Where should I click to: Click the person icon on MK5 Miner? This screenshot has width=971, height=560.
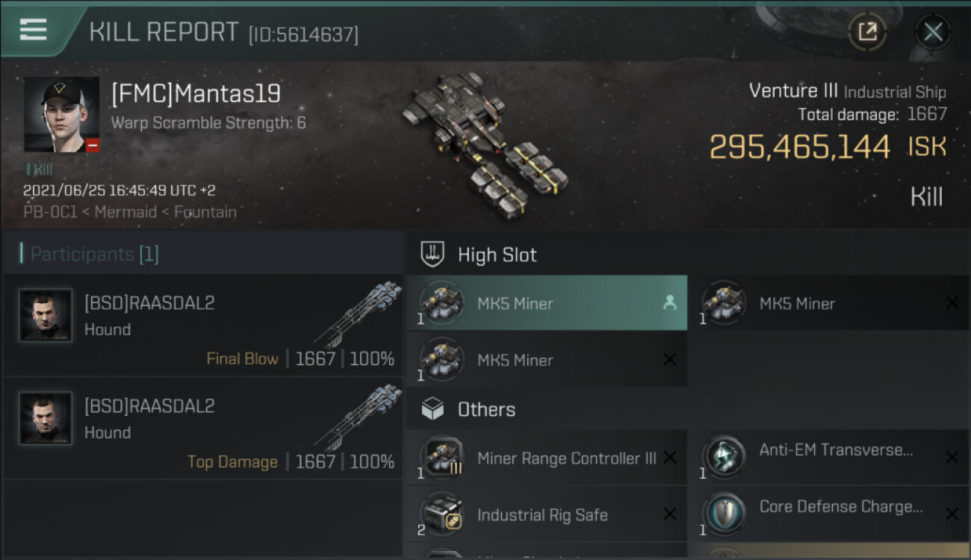coord(669,303)
